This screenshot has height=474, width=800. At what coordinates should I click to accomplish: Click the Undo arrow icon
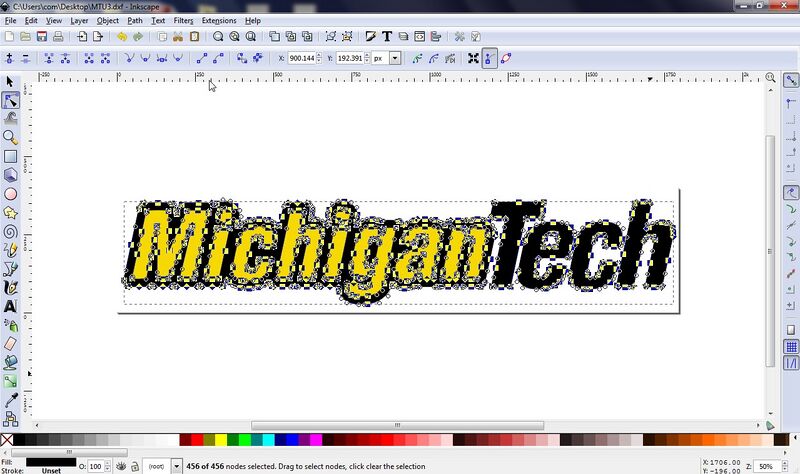[121, 37]
